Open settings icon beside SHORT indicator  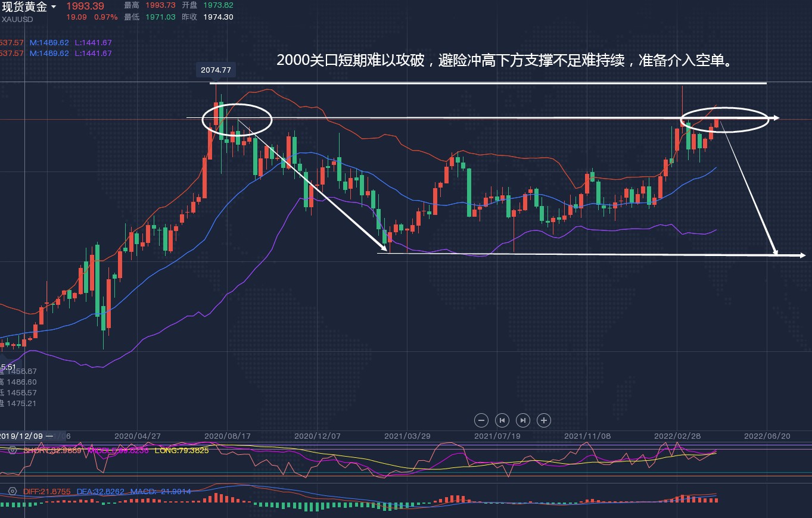point(12,450)
